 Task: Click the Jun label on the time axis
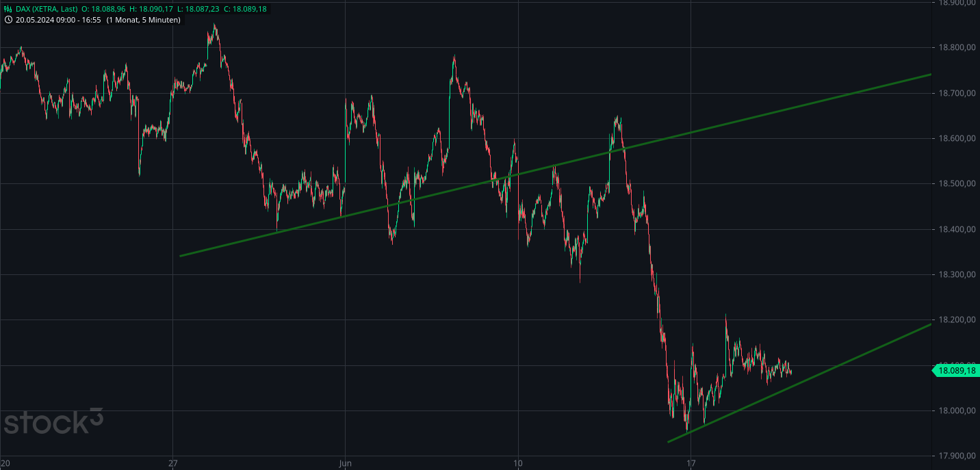pos(346,463)
